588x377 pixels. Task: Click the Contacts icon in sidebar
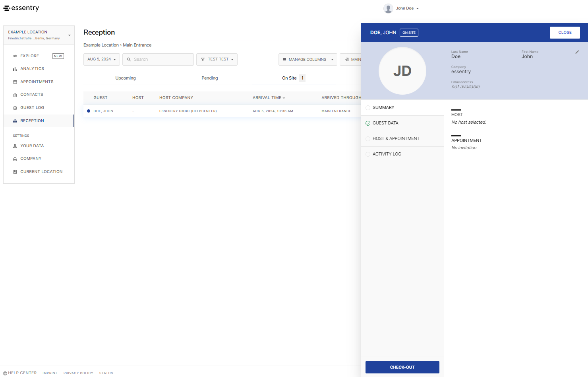[x=15, y=95]
